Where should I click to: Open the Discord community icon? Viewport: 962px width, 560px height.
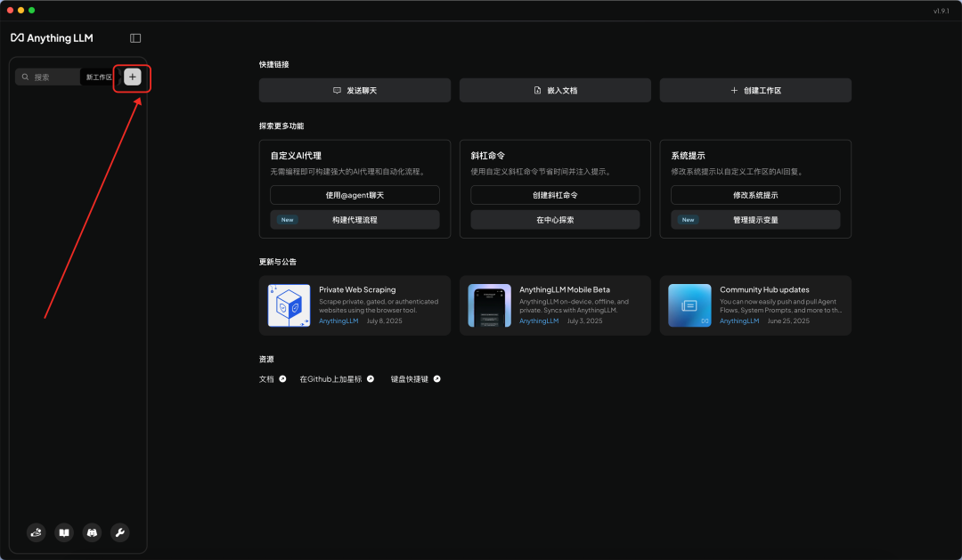coord(92,532)
